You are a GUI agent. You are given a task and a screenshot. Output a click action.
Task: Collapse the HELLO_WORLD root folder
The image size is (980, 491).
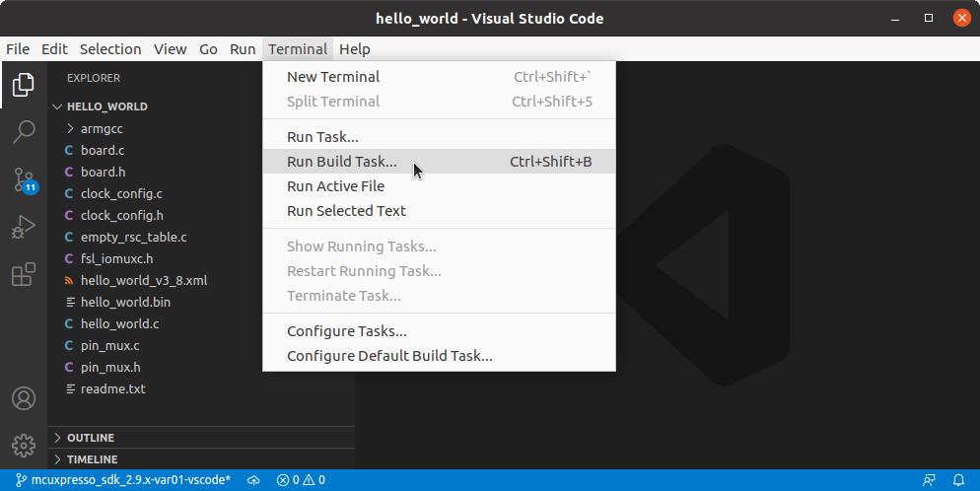click(x=106, y=106)
